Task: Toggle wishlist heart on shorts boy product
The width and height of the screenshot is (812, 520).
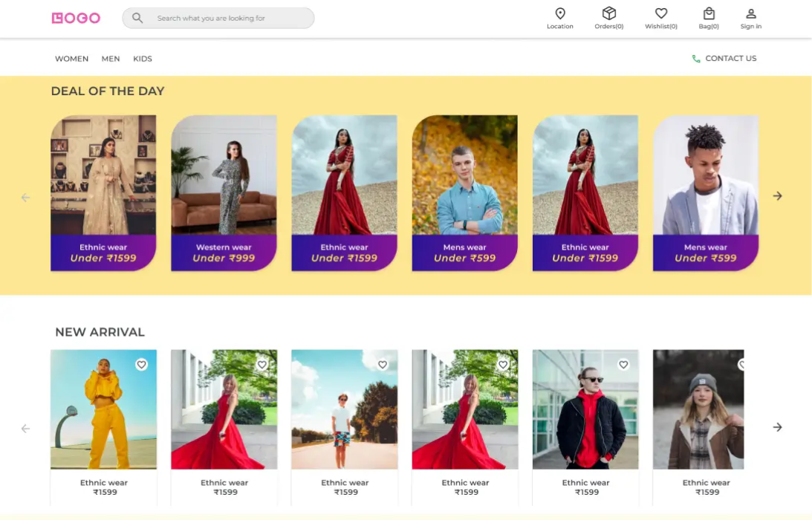Action: point(383,365)
